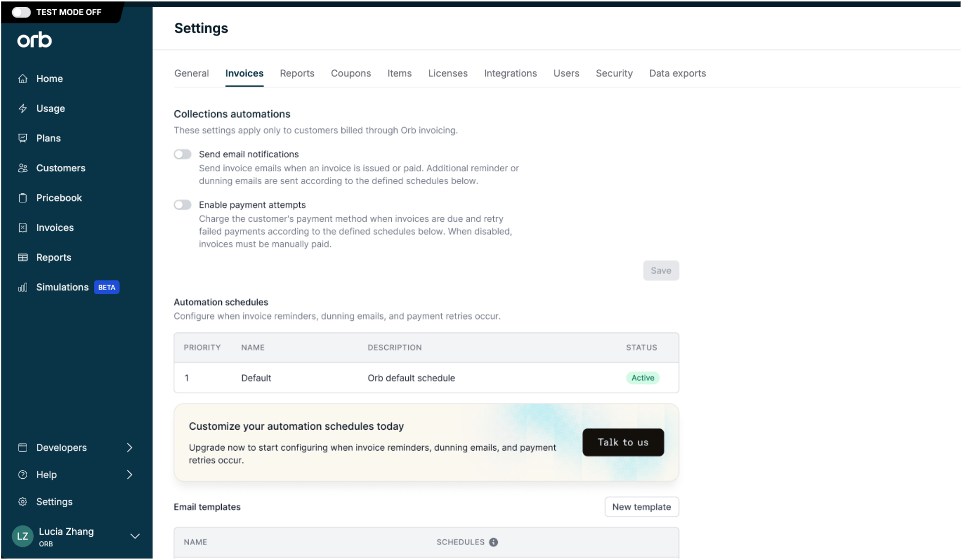The width and height of the screenshot is (963, 560).
Task: Click the LZ user avatar
Action: point(22,537)
